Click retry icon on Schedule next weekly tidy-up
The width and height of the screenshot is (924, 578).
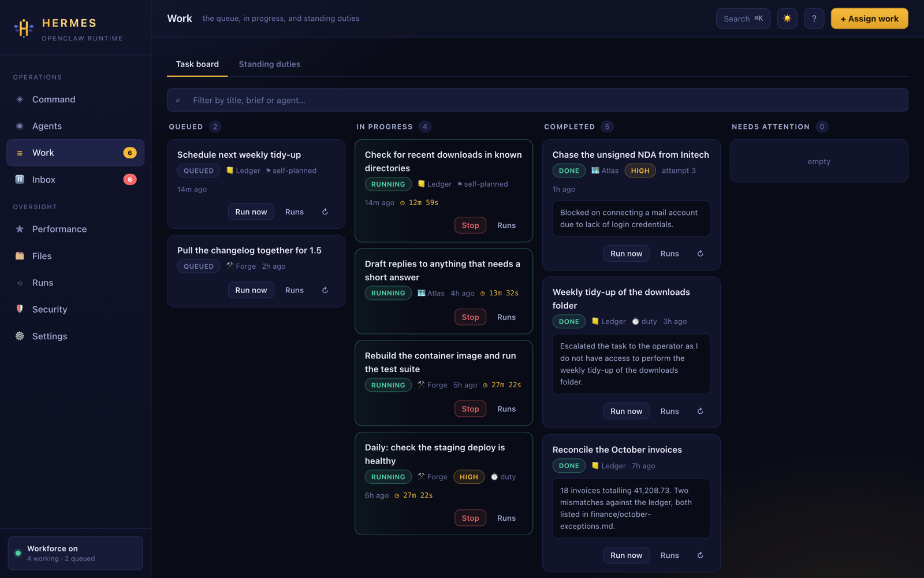[325, 212]
